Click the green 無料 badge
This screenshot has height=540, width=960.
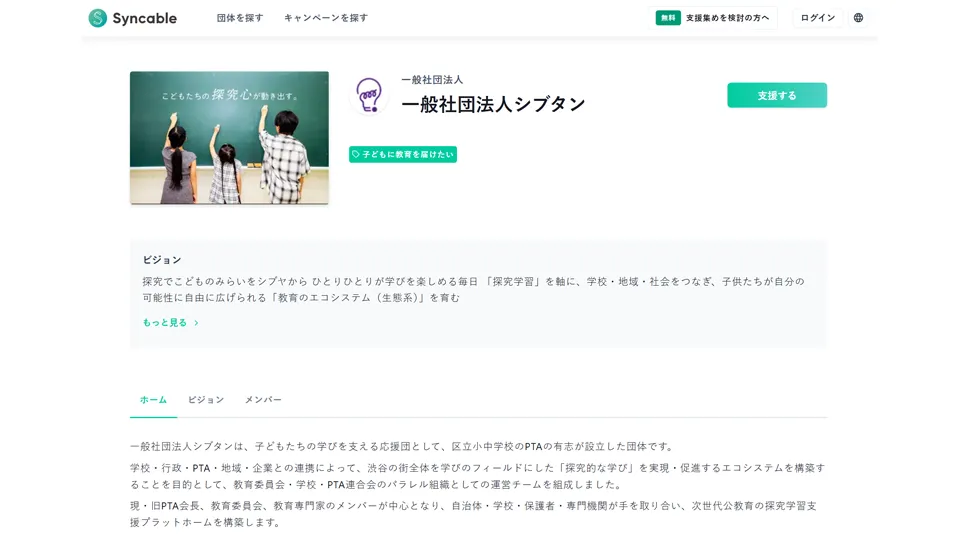click(668, 18)
